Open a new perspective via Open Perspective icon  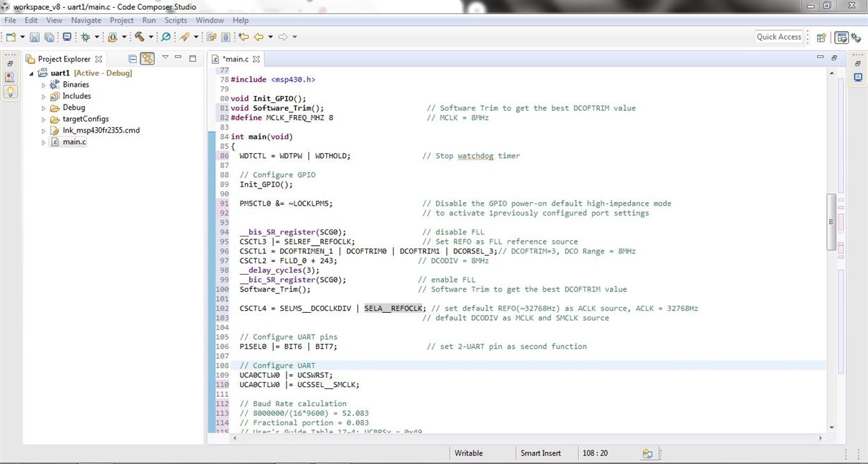(x=821, y=36)
